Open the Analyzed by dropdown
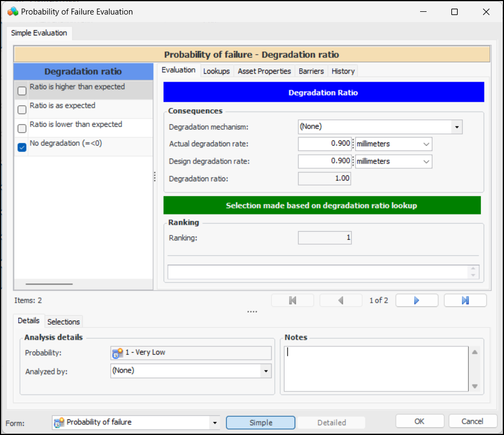Screen dimensions: 504x435 click(x=266, y=371)
